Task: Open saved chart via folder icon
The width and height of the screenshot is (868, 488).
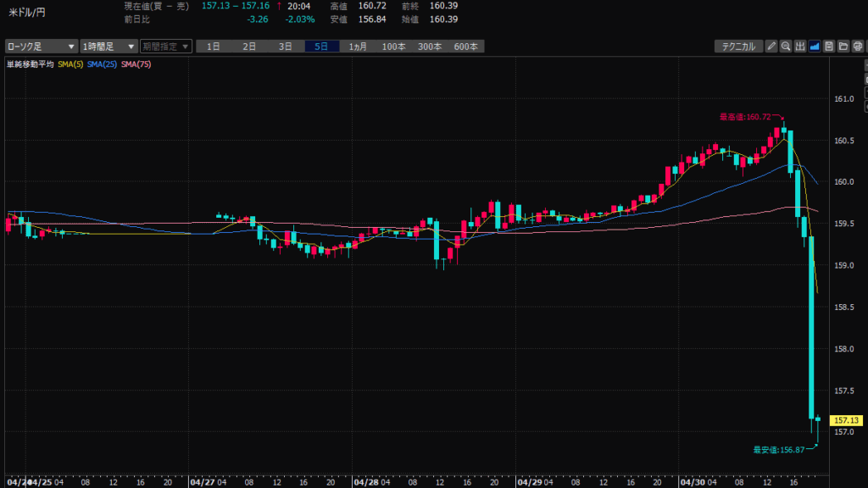Action: (843, 47)
